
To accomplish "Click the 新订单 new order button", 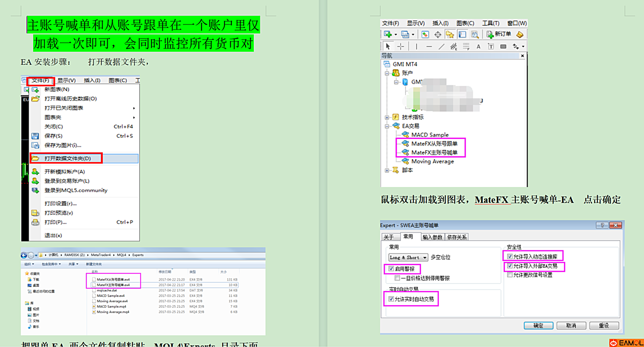I will pos(499,34).
